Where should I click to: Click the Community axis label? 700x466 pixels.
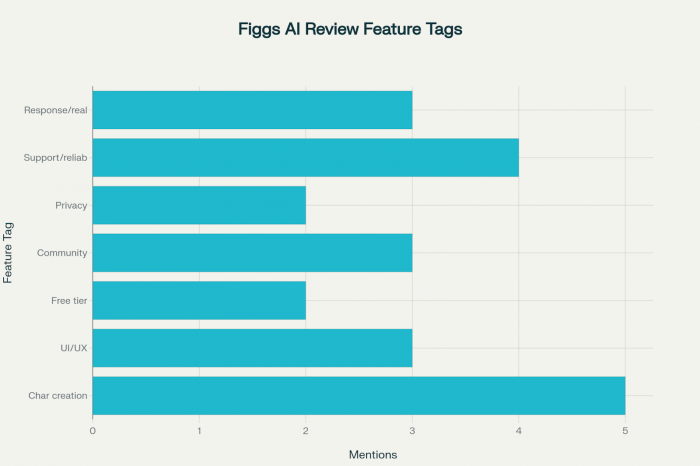coord(62,252)
